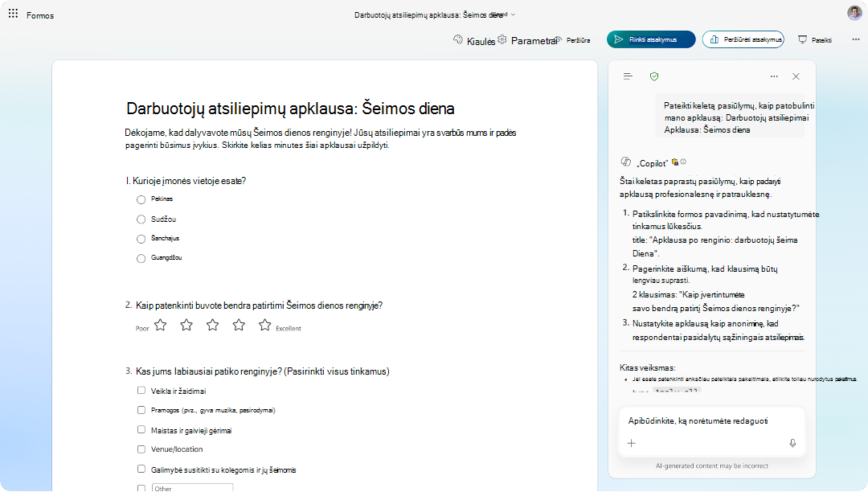Rate five stars next to Excellent
The width and height of the screenshot is (868, 492).
(264, 325)
